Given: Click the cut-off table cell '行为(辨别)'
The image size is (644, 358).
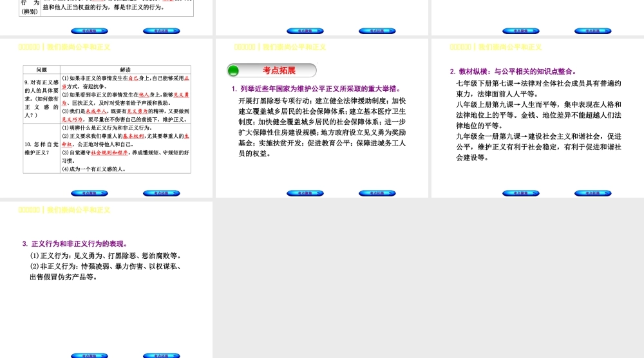Looking at the screenshot, I should tap(30, 7).
